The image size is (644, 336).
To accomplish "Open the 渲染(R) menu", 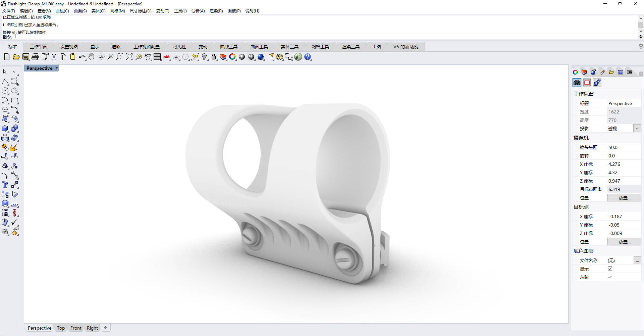I will click(216, 11).
